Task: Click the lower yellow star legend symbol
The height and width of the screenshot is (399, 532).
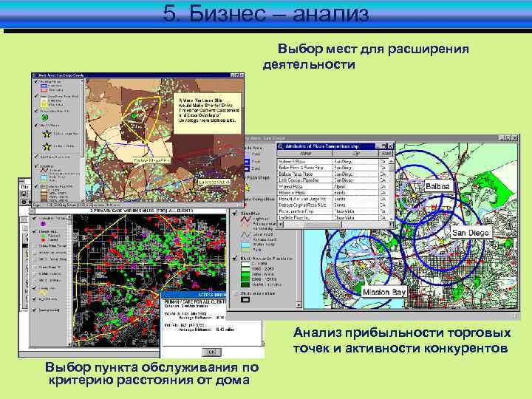Action: 47,146
